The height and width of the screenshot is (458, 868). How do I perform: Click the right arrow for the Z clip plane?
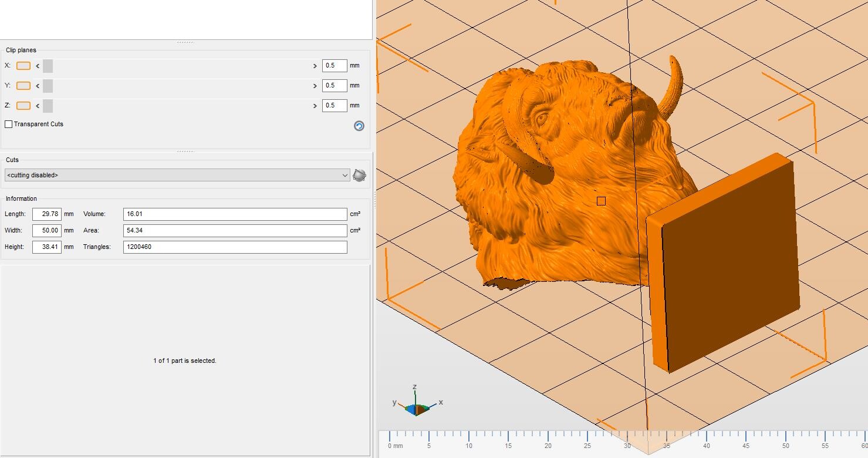pos(315,105)
